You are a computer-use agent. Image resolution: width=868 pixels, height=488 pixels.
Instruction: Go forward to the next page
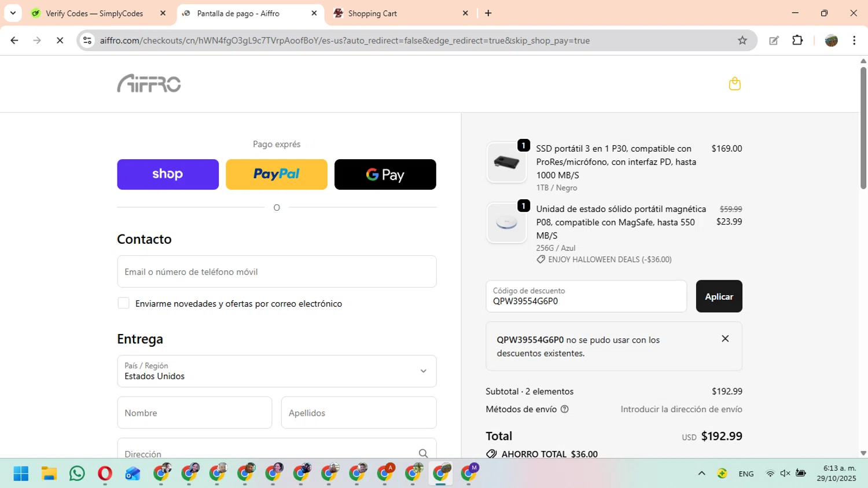tap(37, 41)
